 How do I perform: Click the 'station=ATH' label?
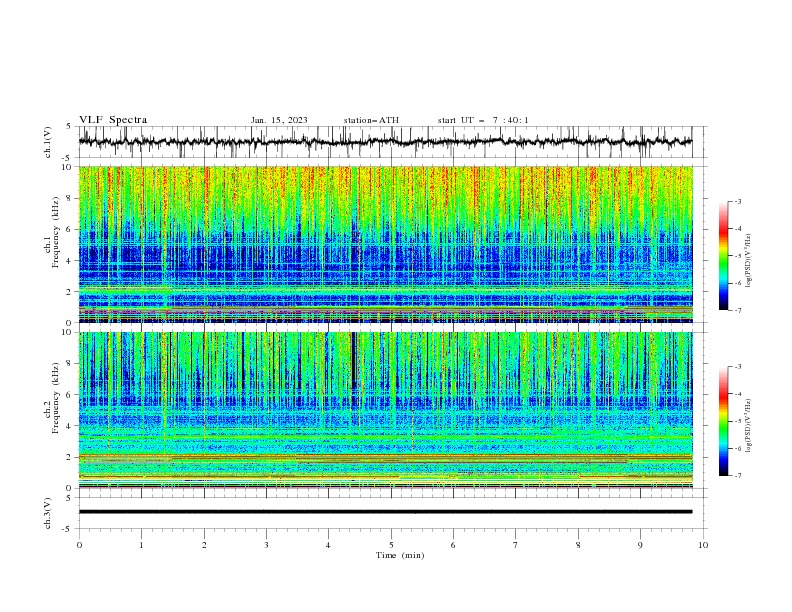(371, 120)
